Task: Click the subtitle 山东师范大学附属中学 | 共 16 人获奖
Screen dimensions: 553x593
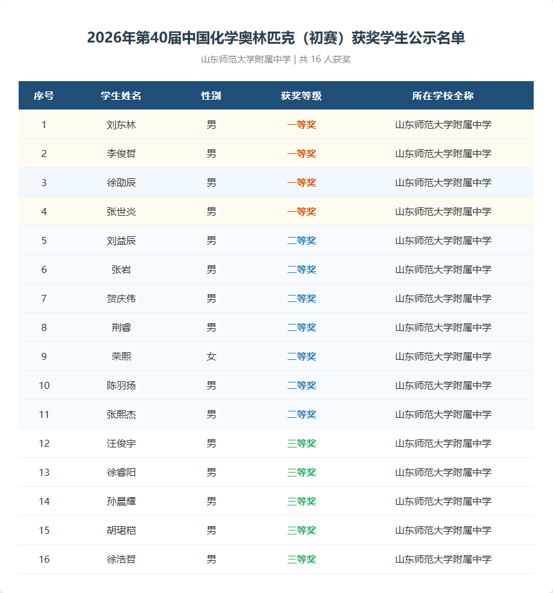Action: [276, 59]
